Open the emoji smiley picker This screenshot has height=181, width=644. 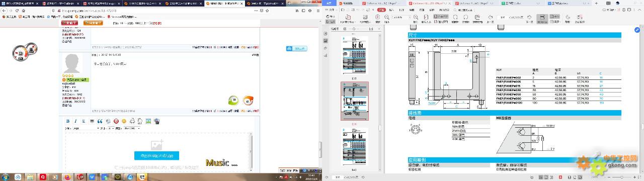[x=124, y=121]
